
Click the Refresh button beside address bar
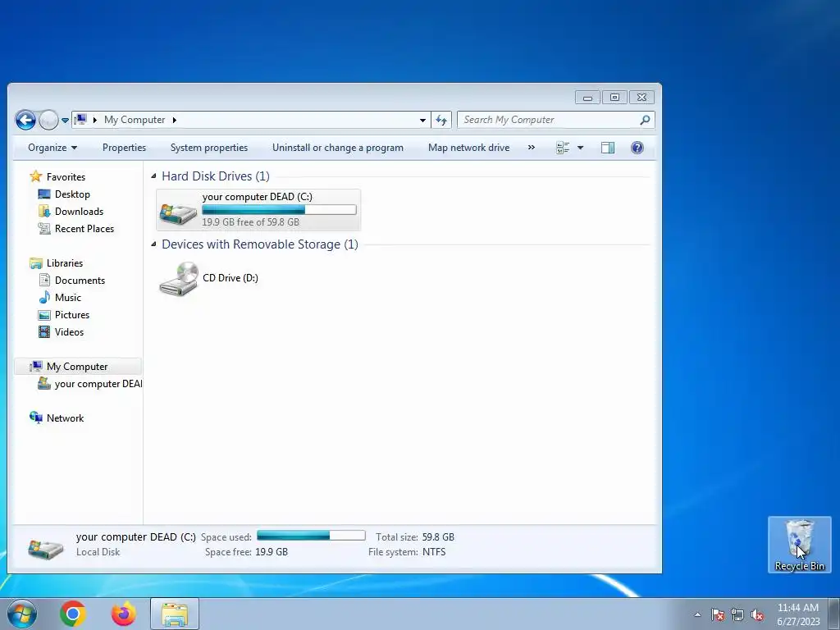pos(441,120)
